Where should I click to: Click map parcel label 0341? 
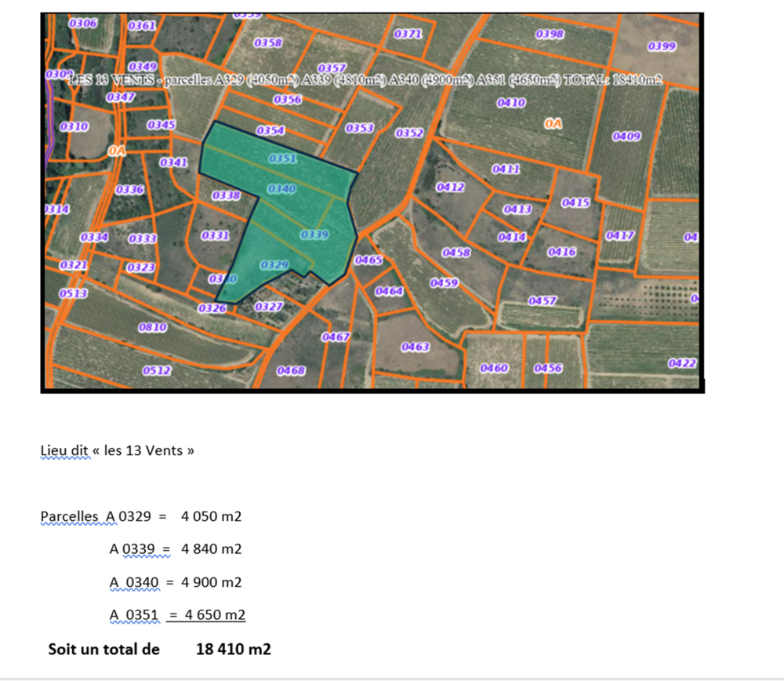[173, 162]
